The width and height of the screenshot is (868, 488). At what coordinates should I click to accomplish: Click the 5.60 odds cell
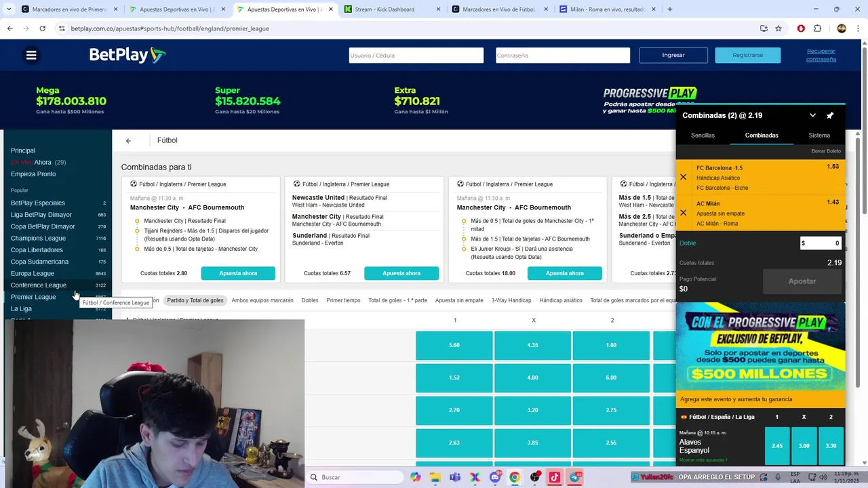(x=454, y=345)
